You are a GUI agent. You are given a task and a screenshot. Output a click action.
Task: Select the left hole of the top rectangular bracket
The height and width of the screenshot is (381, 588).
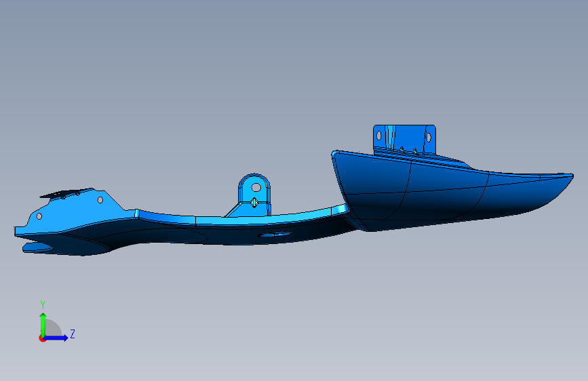378,136
